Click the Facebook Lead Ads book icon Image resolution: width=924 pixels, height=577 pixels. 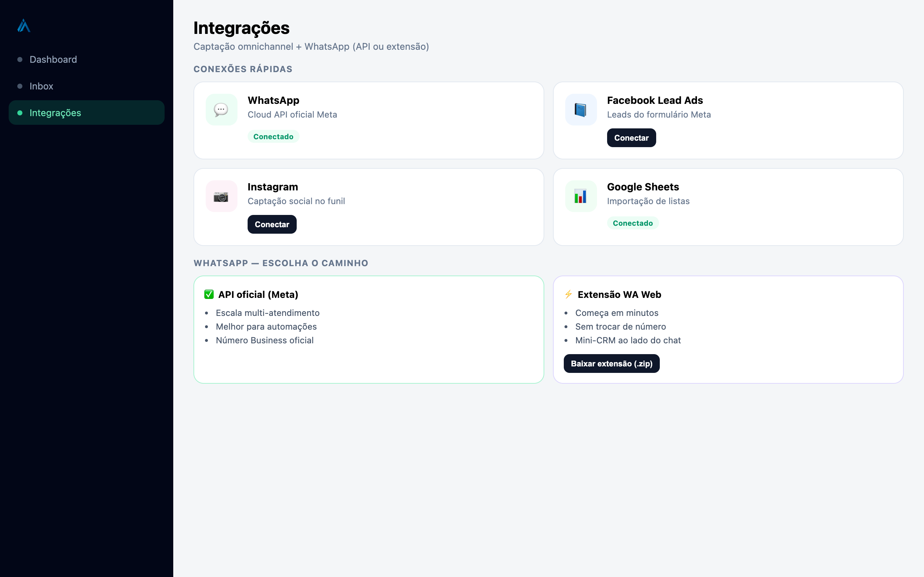580,110
